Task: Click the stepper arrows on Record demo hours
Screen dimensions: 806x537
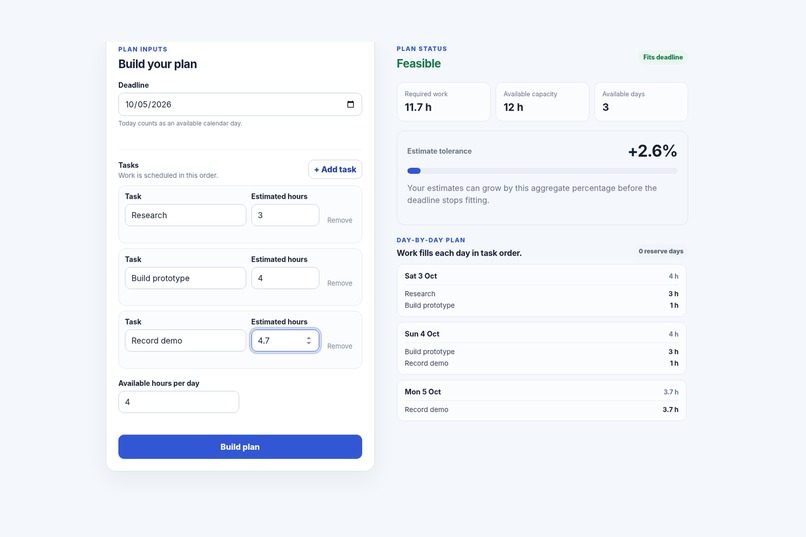Action: (x=308, y=341)
